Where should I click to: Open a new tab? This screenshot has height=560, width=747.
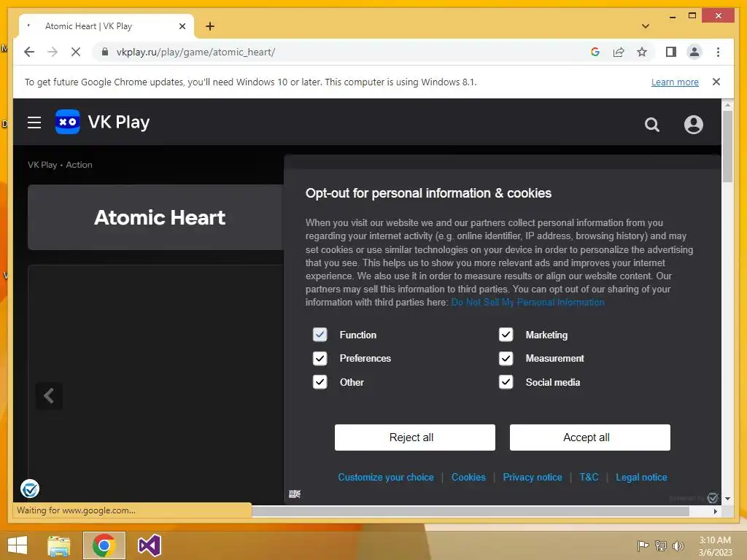210,26
